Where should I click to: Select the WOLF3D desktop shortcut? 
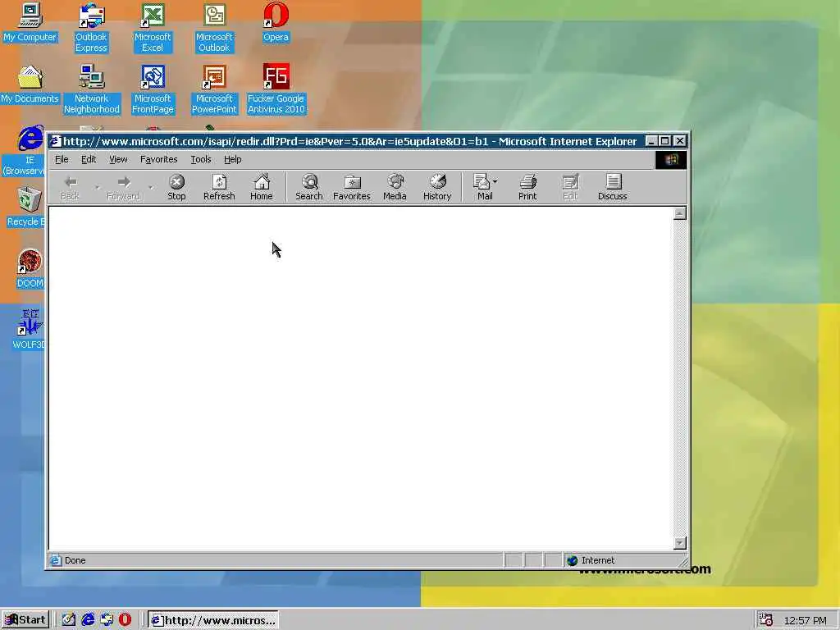coord(29,331)
